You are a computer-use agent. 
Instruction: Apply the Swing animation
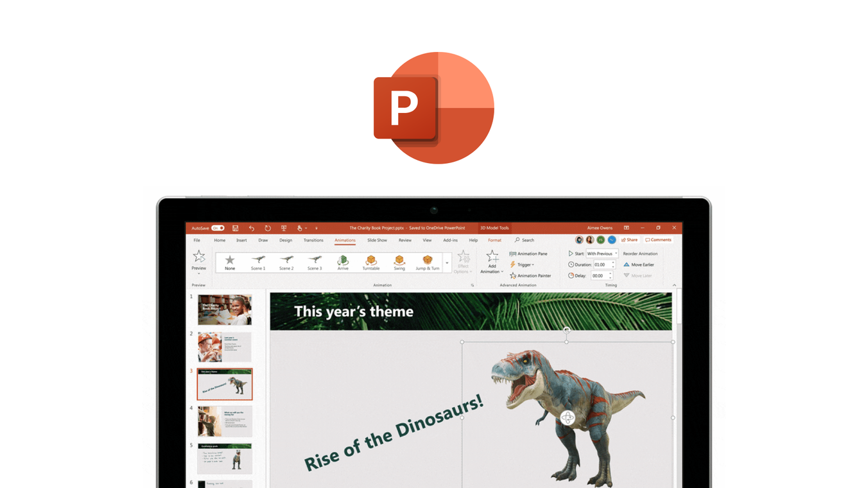[400, 261]
